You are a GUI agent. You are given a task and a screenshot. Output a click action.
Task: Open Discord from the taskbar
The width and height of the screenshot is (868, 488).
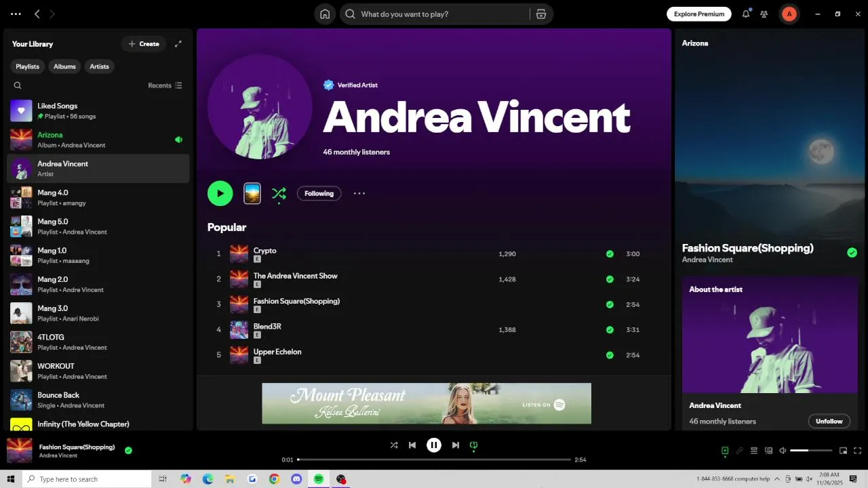[296, 479]
